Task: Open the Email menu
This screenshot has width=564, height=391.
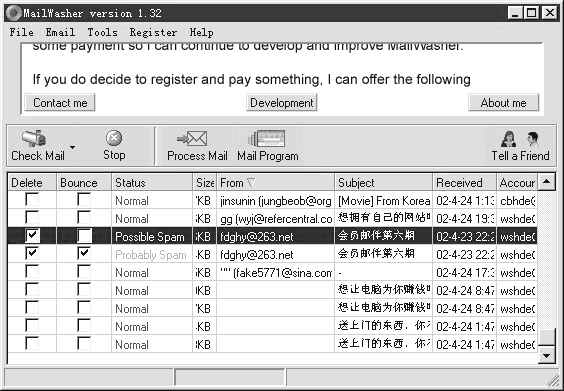Action: click(60, 32)
